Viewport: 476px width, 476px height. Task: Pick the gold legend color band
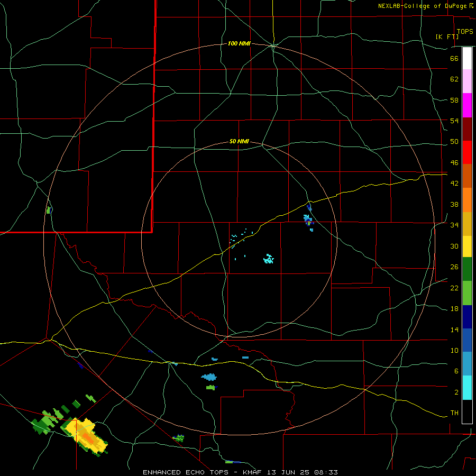coord(467,224)
